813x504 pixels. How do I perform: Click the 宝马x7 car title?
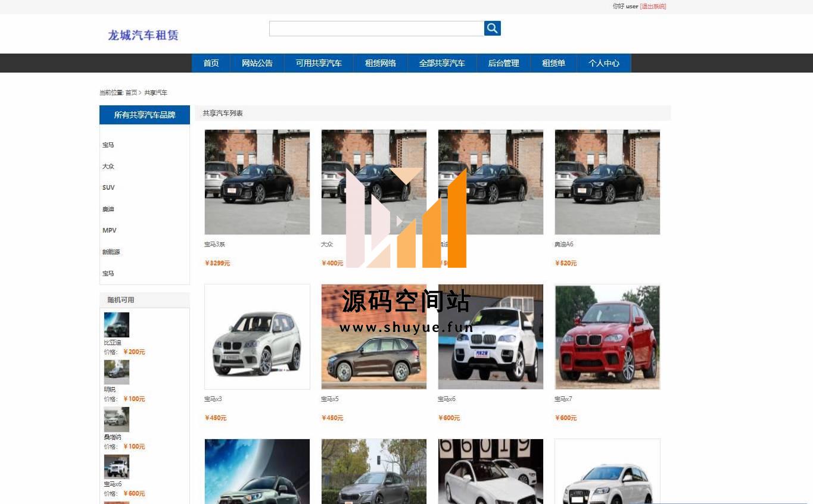[x=563, y=399]
